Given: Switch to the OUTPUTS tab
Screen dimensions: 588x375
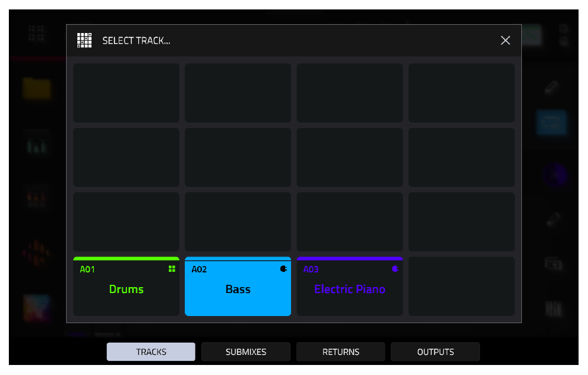Looking at the screenshot, I should click(435, 352).
